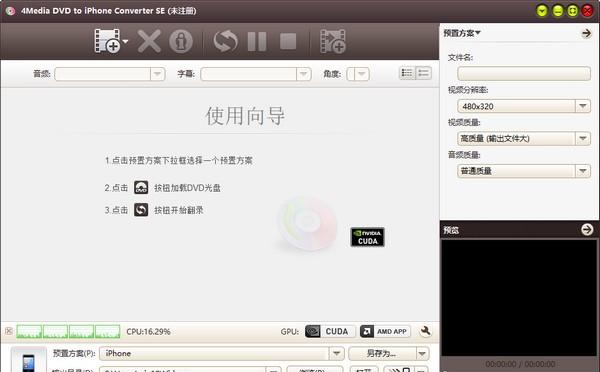This screenshot has height=372, width=600.
Task: Toggle CUDA GPU acceleration button
Action: [330, 331]
